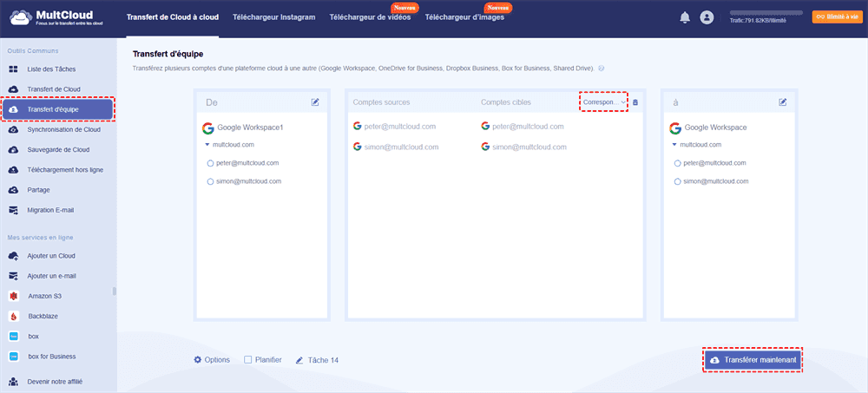
Task: Click the box service icon
Action: (13, 337)
